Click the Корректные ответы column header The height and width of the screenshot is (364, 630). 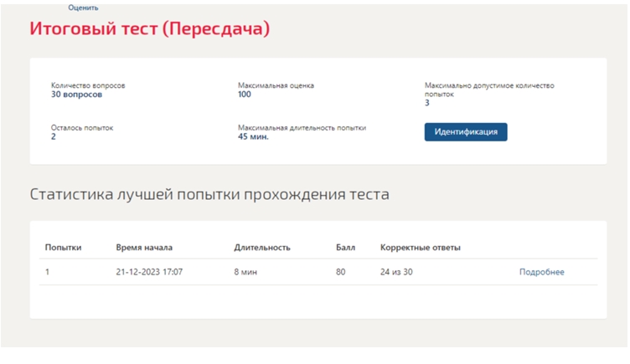tap(421, 248)
